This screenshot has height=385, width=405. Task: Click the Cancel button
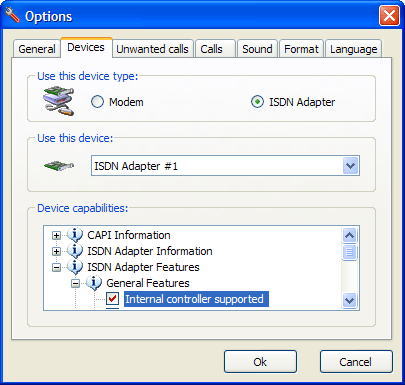356,362
